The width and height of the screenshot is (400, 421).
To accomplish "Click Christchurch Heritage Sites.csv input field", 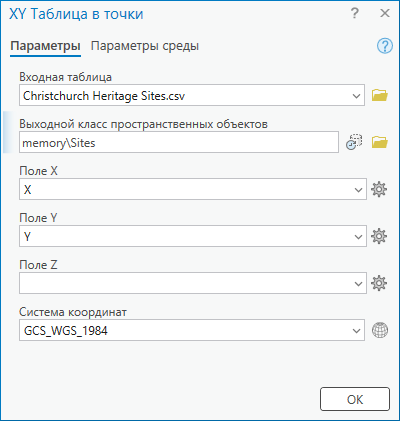I will pos(192,96).
